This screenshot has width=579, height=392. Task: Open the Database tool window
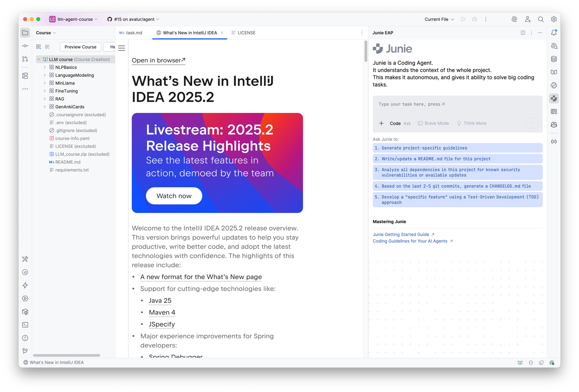pos(554,59)
